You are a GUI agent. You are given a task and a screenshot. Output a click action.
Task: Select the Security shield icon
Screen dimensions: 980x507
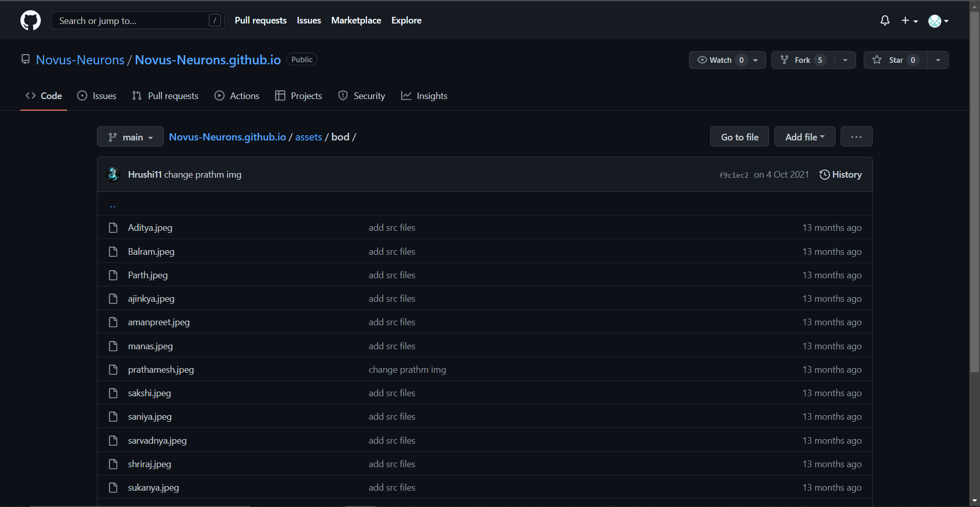click(x=342, y=95)
